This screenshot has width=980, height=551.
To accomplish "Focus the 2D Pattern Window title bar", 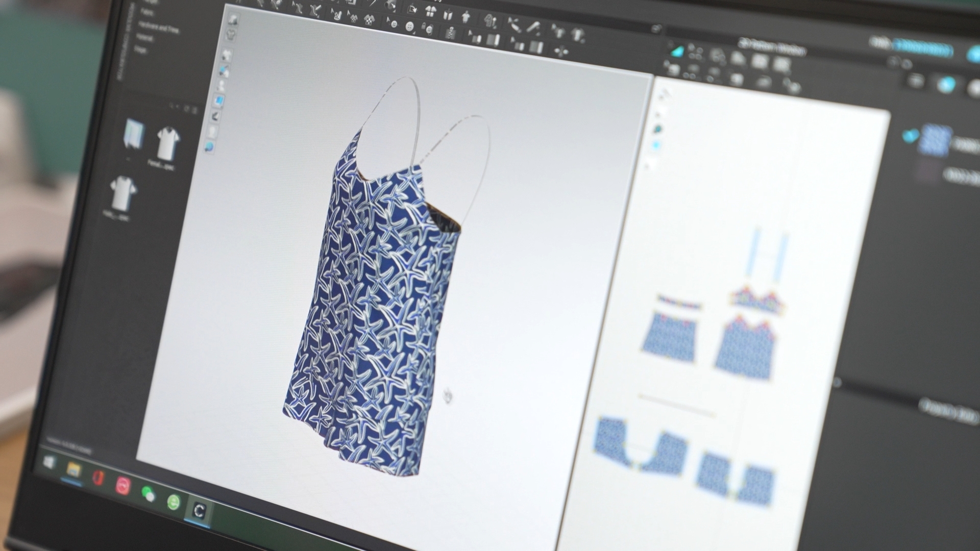I will tap(772, 47).
